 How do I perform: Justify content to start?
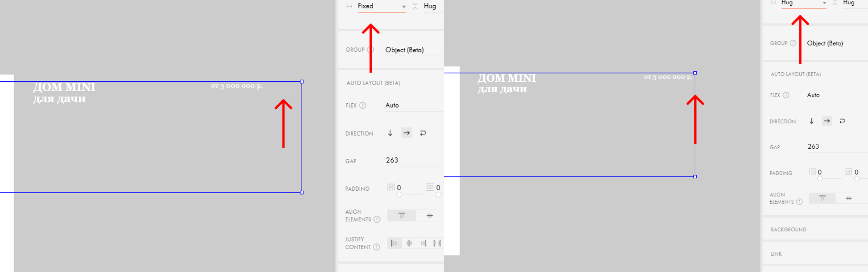pos(394,243)
